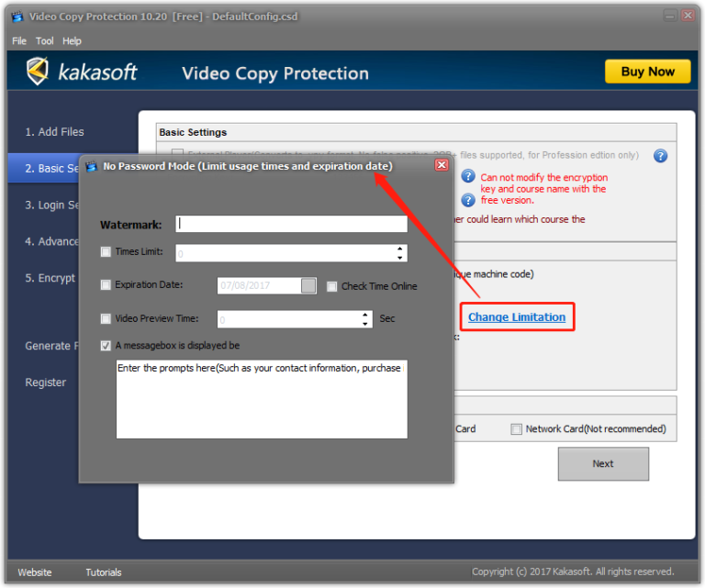Click the blue help icon beside External Player

pyautogui.click(x=660, y=156)
